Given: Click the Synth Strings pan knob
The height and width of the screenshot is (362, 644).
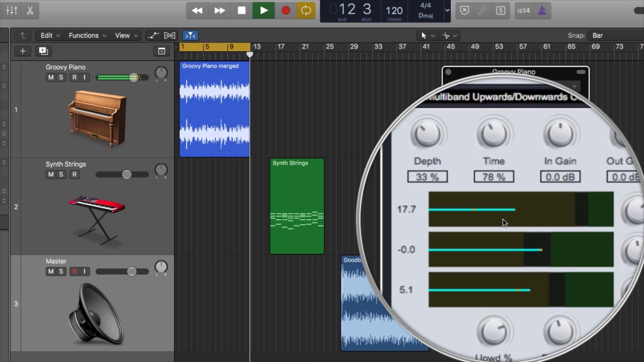Looking at the screenshot, I should pyautogui.click(x=161, y=170).
